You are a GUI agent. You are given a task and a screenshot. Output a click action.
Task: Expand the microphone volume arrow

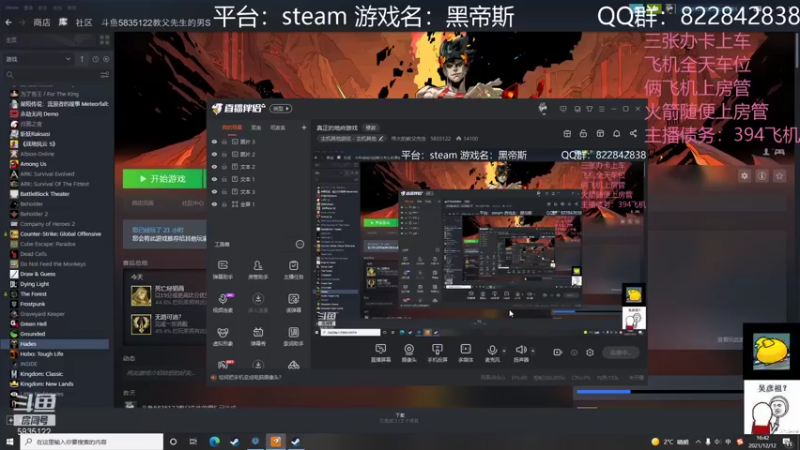[x=504, y=351]
